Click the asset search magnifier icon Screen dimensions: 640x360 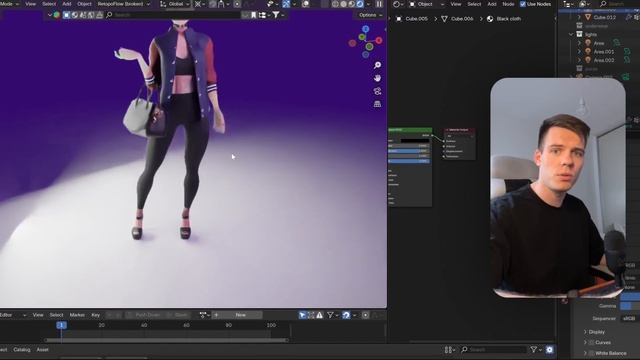coord(109,15)
